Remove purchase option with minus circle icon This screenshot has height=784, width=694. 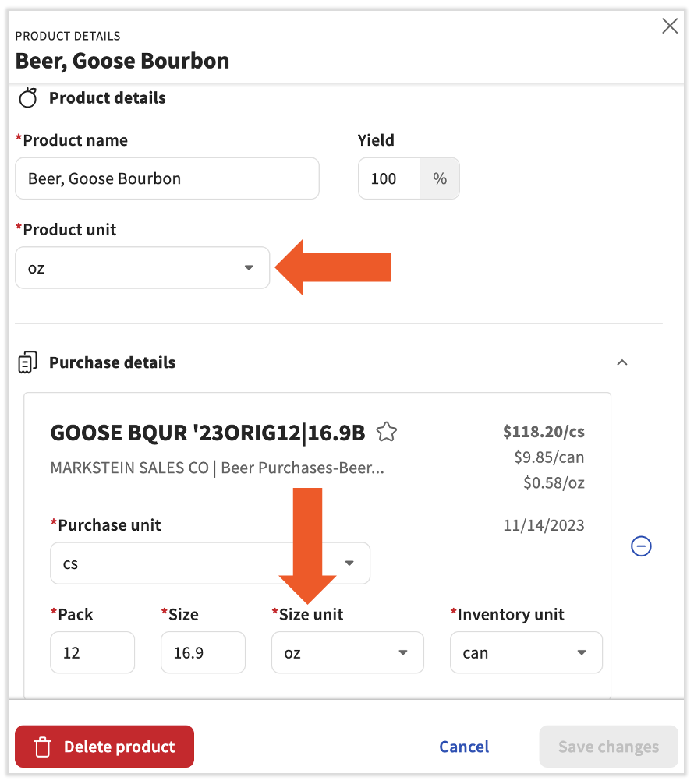pos(641,546)
